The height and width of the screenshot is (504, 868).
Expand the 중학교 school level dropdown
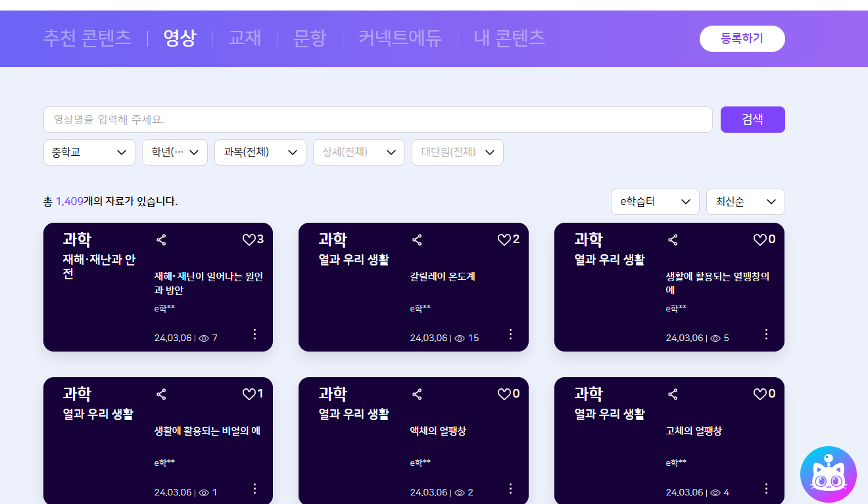pyautogui.click(x=89, y=152)
